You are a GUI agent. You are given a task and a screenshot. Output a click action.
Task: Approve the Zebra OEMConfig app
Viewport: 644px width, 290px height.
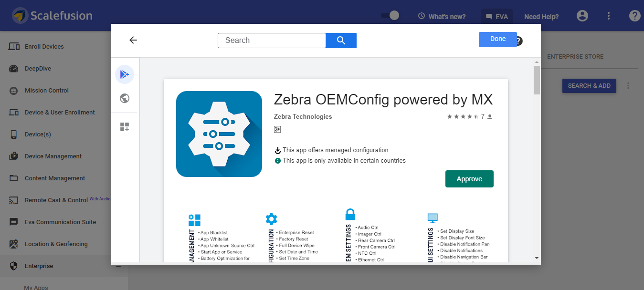[469, 178]
